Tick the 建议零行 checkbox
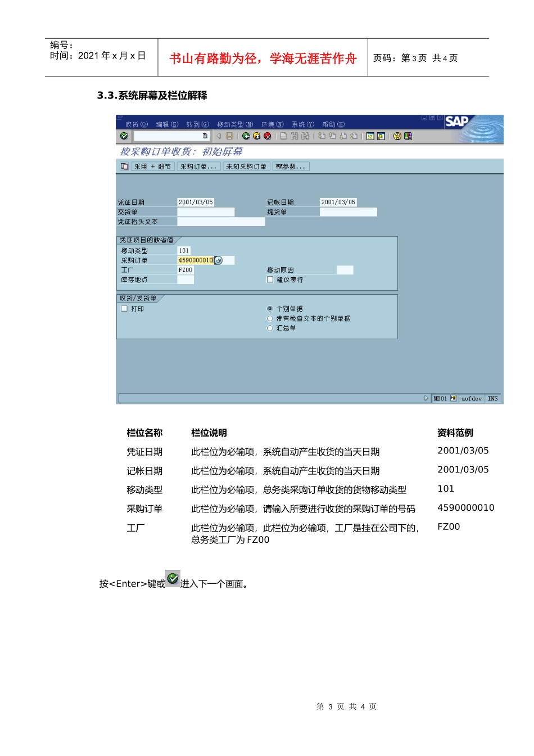534x756 pixels. [x=270, y=280]
